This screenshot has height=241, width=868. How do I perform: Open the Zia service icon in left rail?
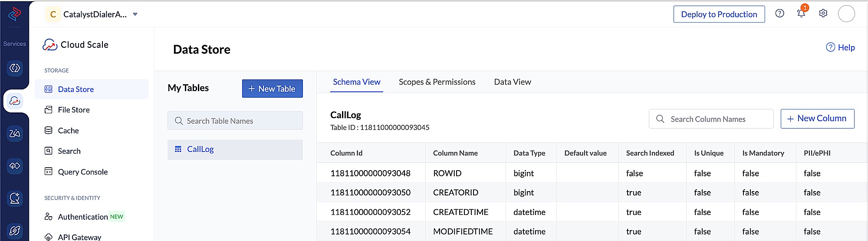pyautogui.click(x=15, y=133)
